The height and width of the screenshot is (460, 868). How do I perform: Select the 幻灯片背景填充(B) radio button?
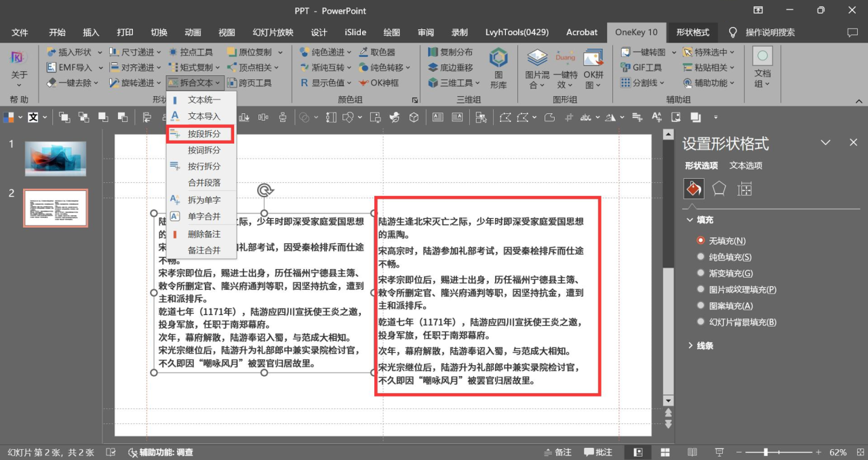(x=701, y=322)
